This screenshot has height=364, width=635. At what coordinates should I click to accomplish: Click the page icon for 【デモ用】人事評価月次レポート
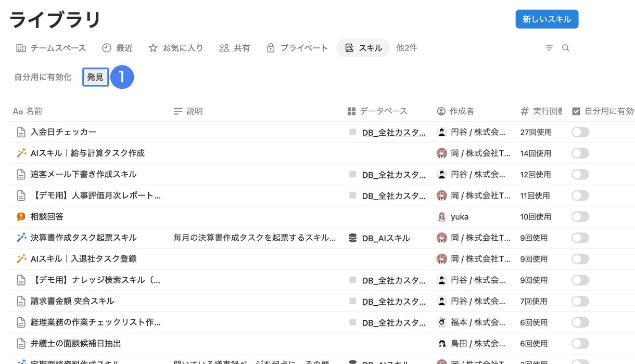(x=21, y=196)
